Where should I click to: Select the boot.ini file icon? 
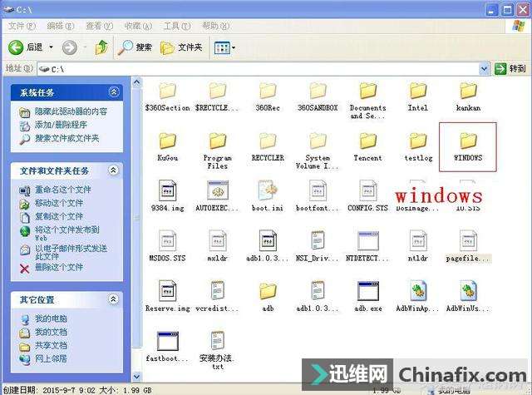point(268,190)
